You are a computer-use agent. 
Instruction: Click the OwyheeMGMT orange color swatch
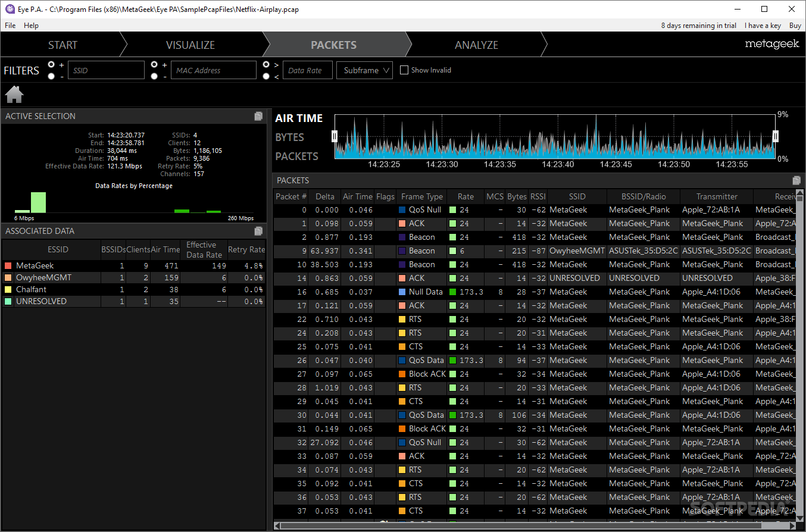click(x=8, y=278)
